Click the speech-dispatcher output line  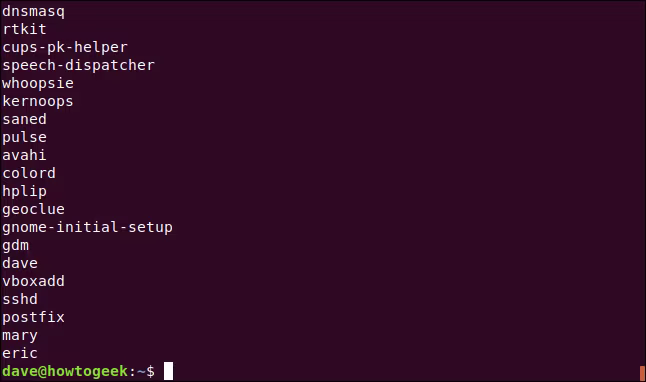pos(78,66)
